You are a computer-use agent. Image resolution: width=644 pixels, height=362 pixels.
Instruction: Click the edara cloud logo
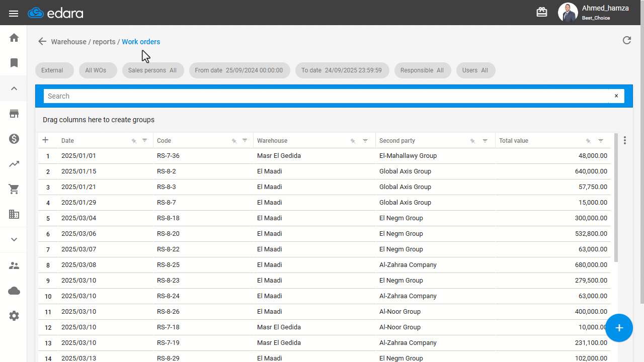click(x=55, y=13)
